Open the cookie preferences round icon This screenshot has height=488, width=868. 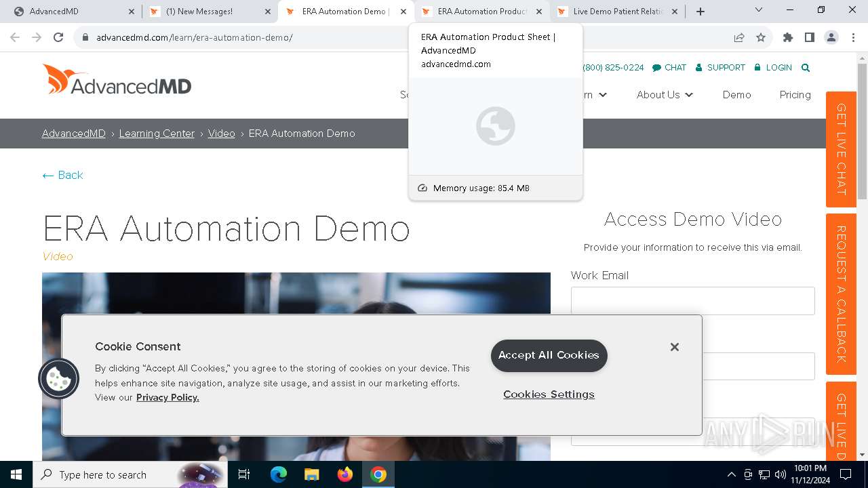coord(59,378)
